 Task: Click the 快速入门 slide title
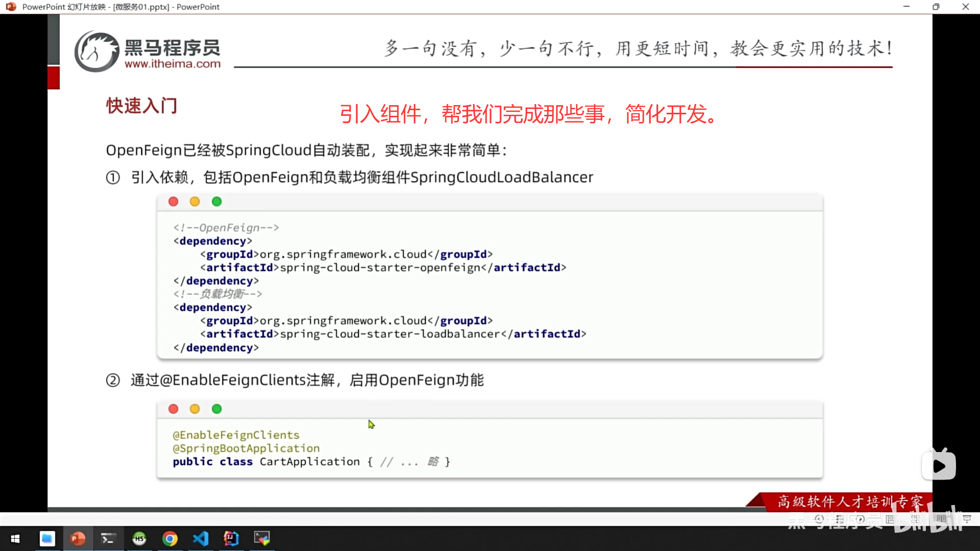point(141,106)
